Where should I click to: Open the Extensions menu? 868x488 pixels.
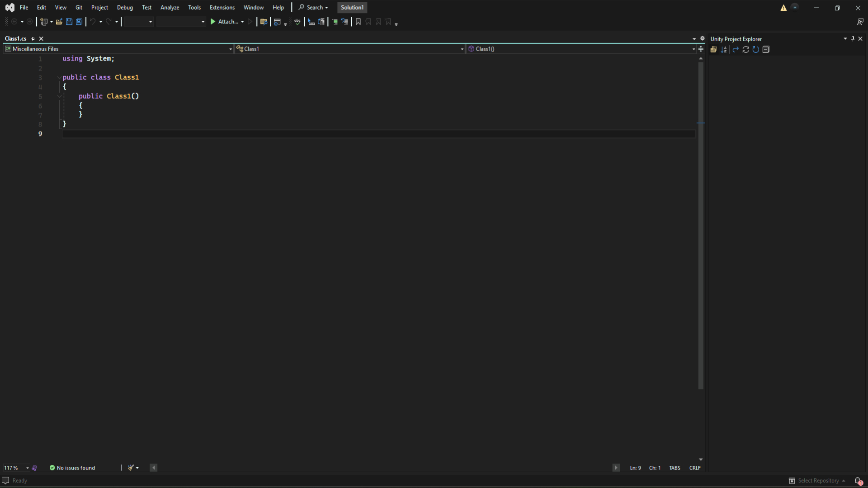coord(222,7)
